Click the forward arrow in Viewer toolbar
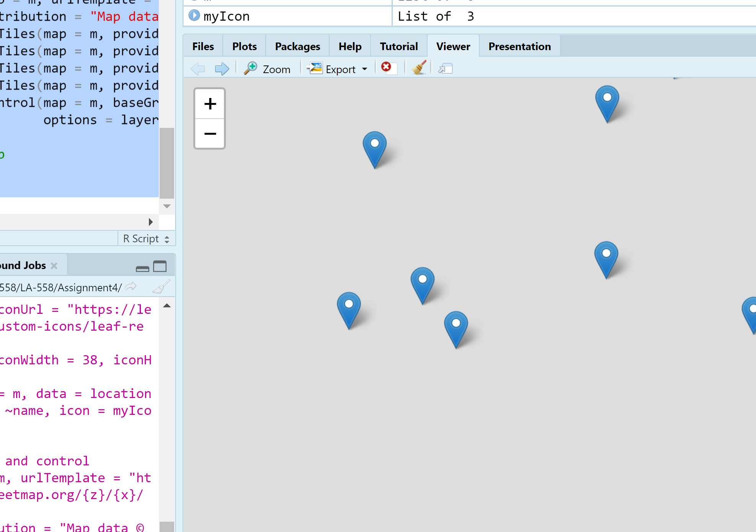This screenshot has width=756, height=532. [222, 69]
